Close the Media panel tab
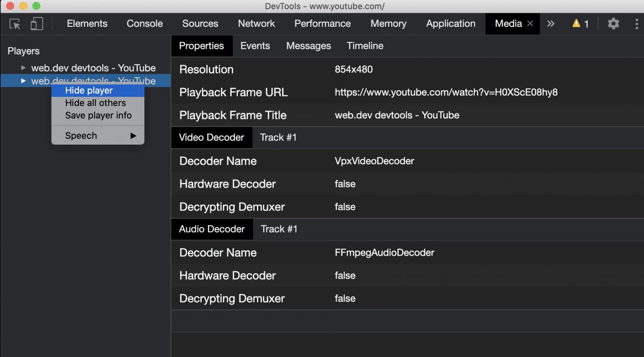 point(529,24)
